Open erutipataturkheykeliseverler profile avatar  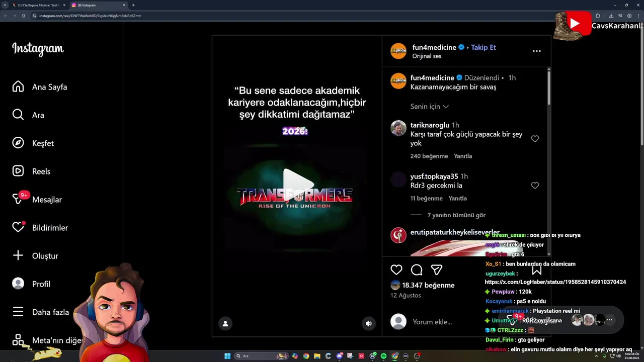coord(398,235)
